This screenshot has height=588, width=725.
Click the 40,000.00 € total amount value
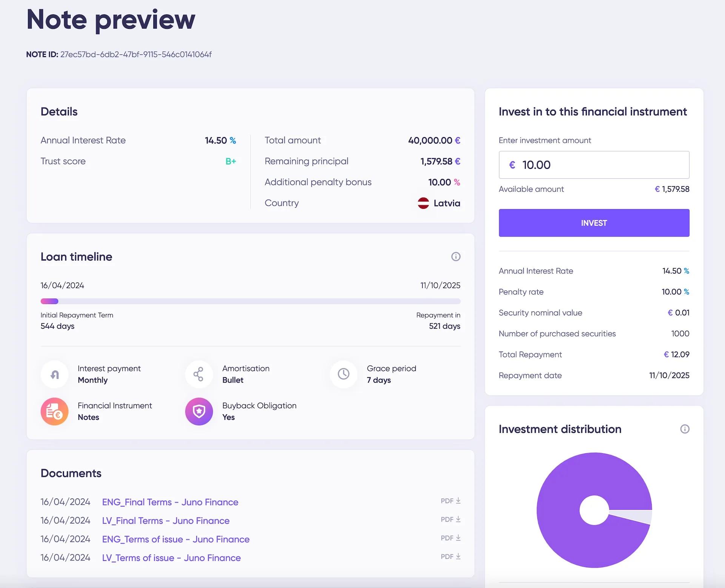pyautogui.click(x=434, y=140)
